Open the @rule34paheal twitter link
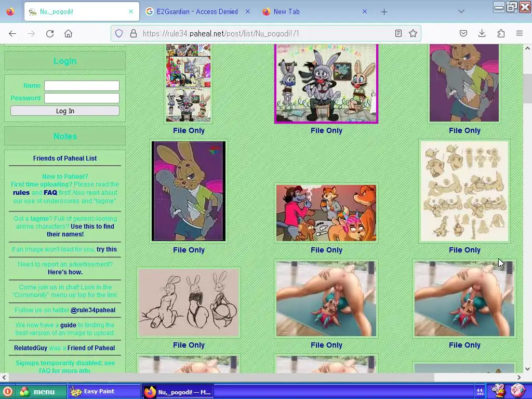 point(93,310)
